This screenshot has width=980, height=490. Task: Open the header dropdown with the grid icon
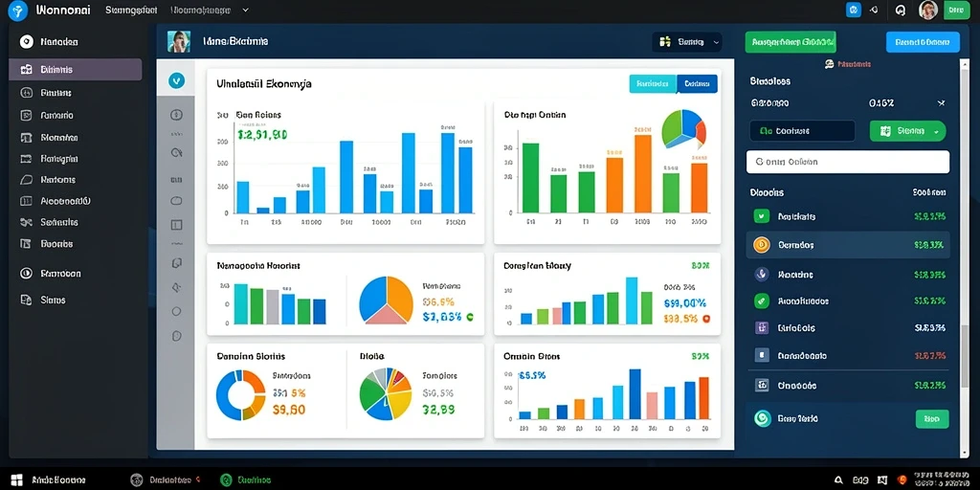point(687,42)
